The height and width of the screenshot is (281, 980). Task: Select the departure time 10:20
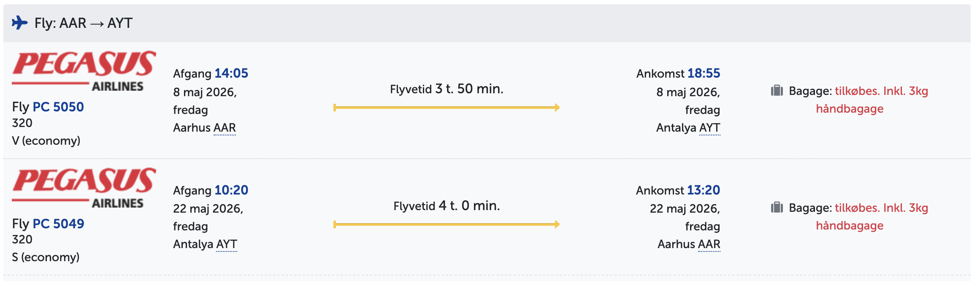click(x=231, y=190)
